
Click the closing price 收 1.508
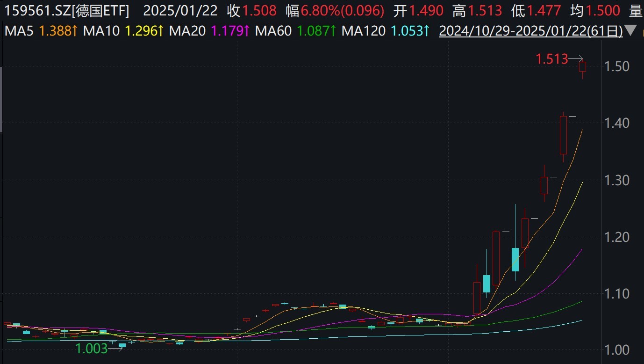(x=251, y=10)
